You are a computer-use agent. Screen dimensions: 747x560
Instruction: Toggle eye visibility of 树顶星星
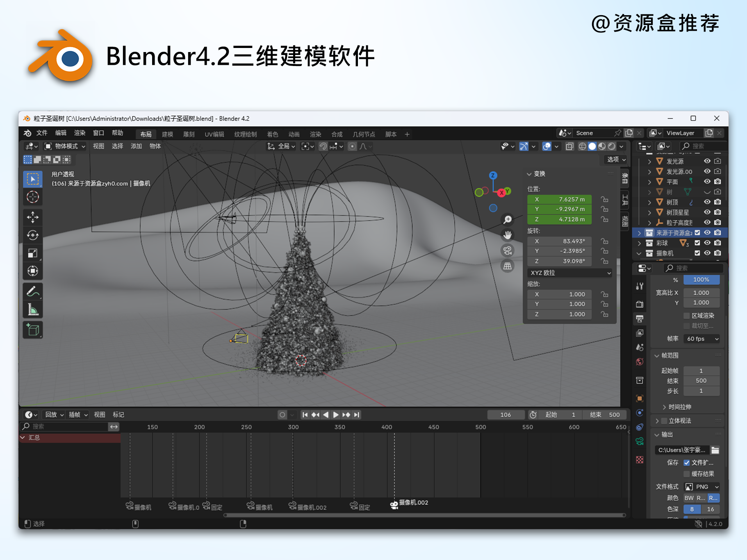coord(707,212)
